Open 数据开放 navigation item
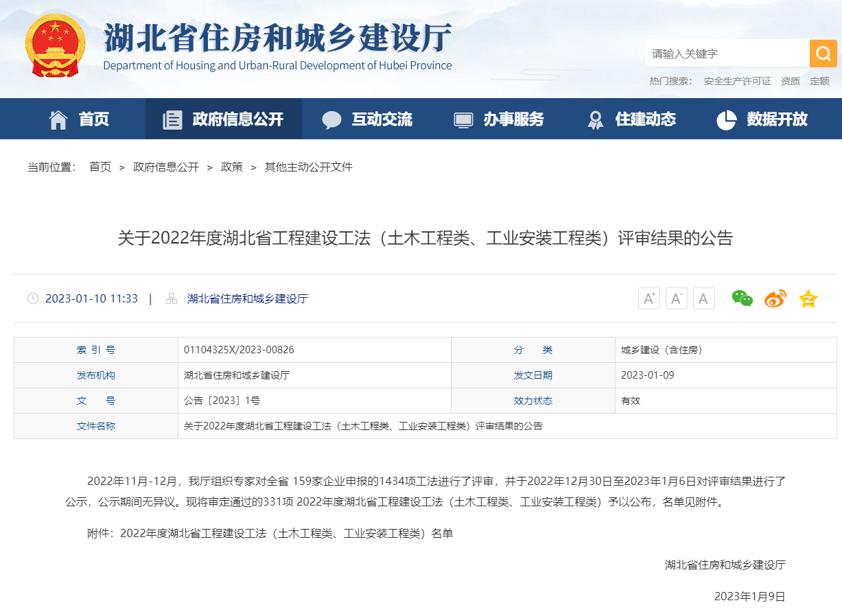 click(x=762, y=119)
